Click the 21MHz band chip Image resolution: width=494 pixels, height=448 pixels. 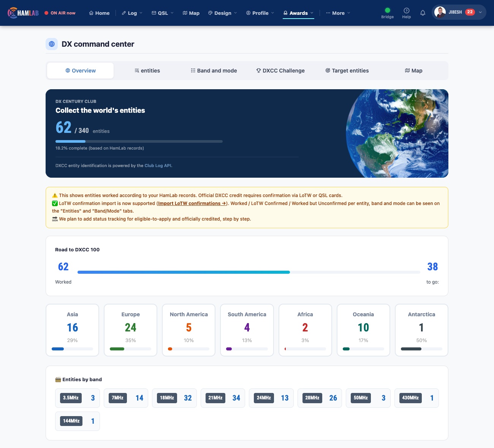pyautogui.click(x=223, y=398)
